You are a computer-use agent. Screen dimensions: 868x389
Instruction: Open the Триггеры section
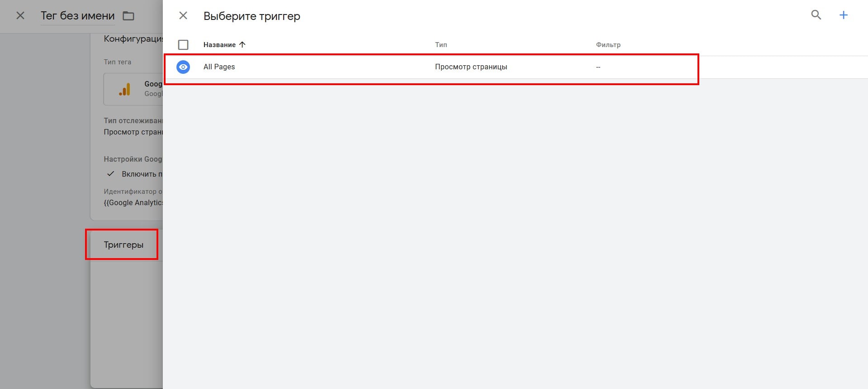pos(123,245)
